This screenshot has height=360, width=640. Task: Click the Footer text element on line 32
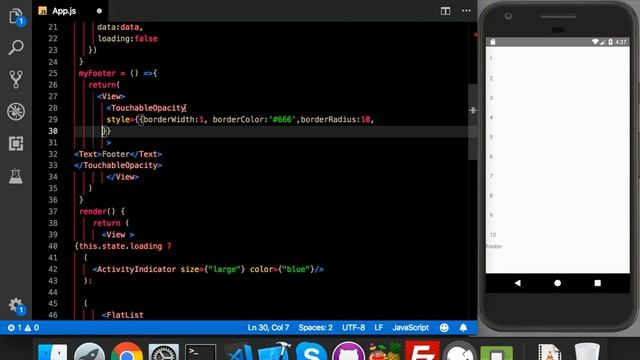click(x=118, y=154)
